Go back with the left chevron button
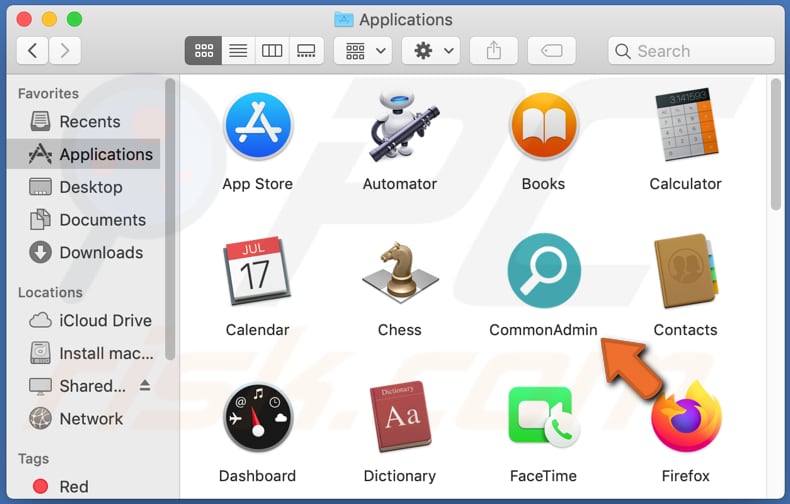Image resolution: width=790 pixels, height=504 pixels. point(33,50)
